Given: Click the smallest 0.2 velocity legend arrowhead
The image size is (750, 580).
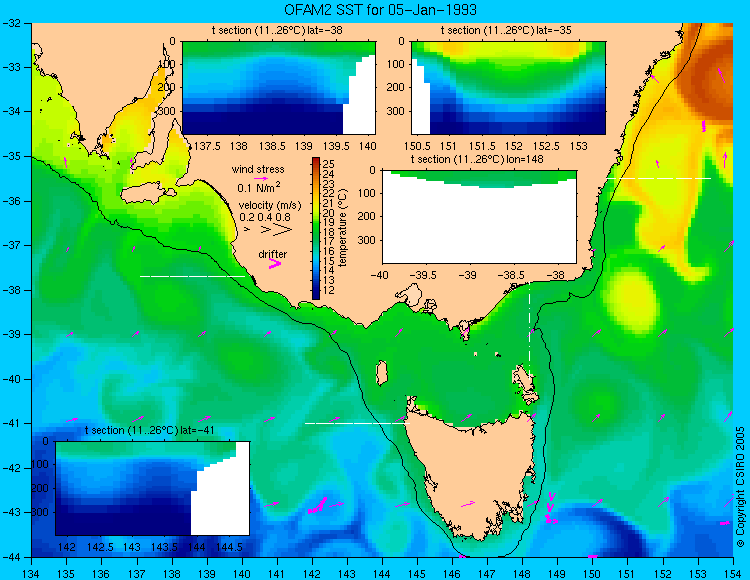Looking at the screenshot, I should click(247, 230).
